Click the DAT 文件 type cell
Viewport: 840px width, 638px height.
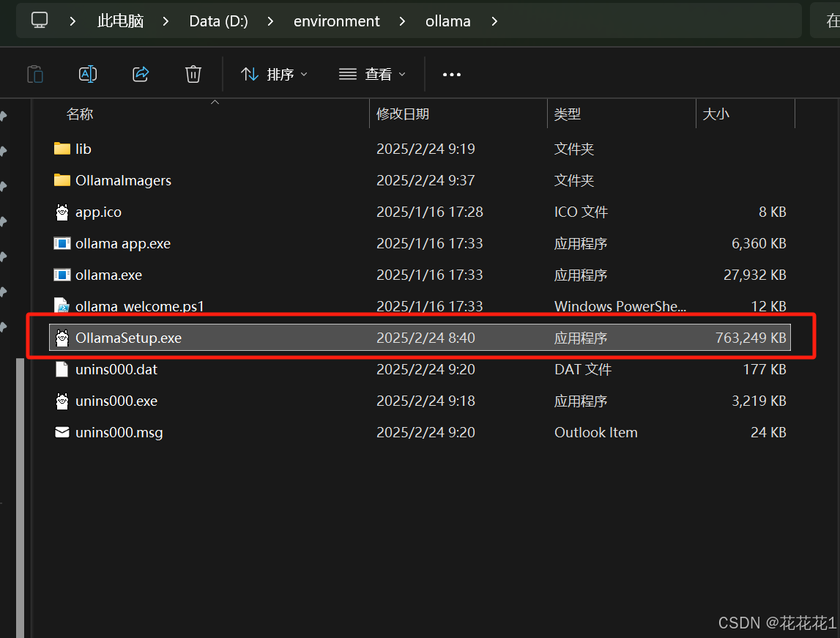582,369
